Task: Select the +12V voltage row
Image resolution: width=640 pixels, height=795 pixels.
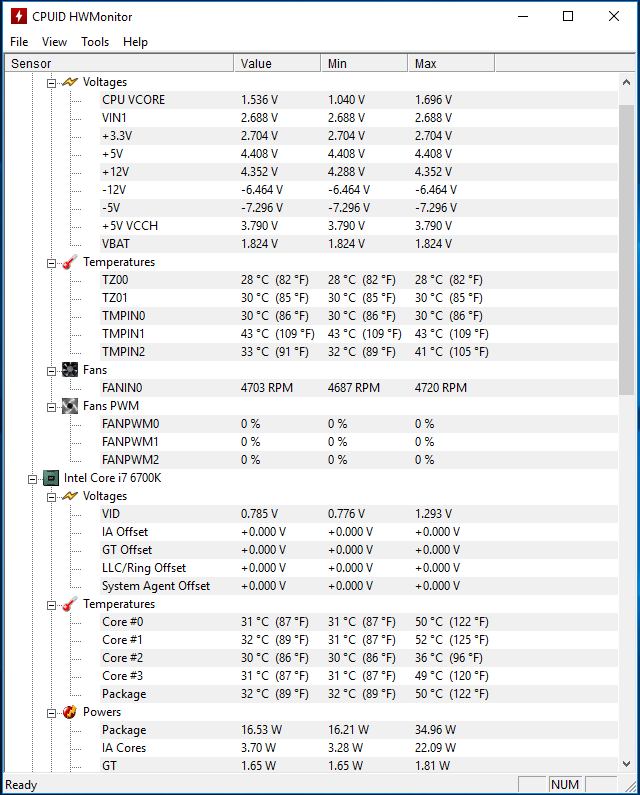Action: 359,172
